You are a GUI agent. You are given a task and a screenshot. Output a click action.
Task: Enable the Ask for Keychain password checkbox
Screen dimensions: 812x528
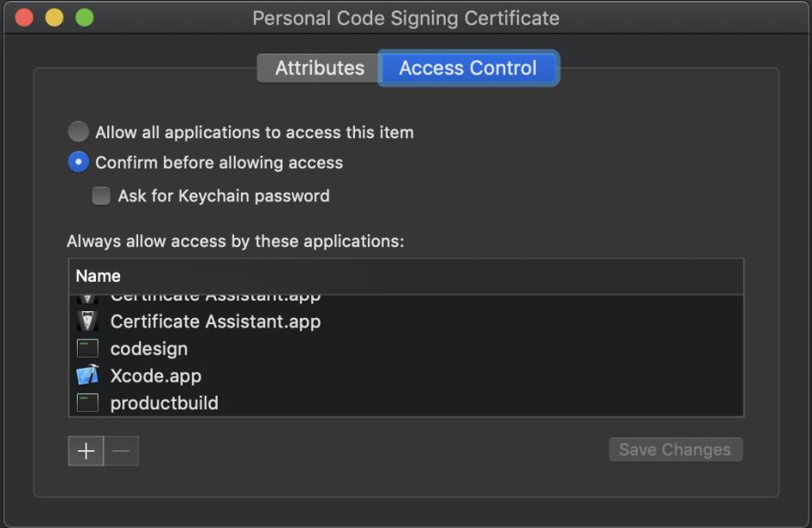[x=101, y=196]
